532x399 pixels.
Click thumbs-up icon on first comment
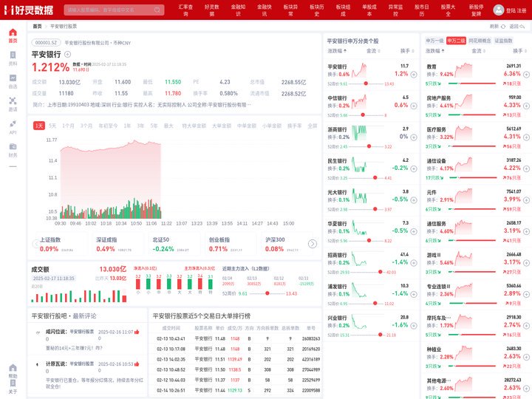coord(137,332)
